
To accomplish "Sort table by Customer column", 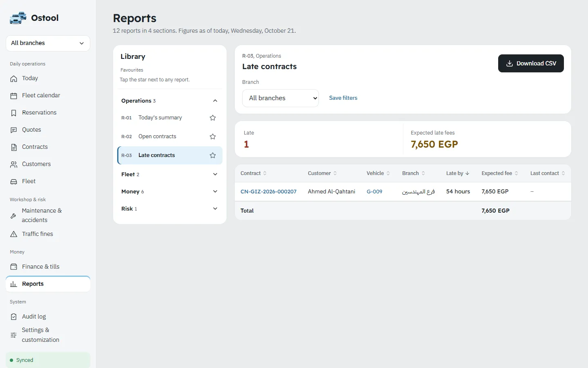I will 323,173.
